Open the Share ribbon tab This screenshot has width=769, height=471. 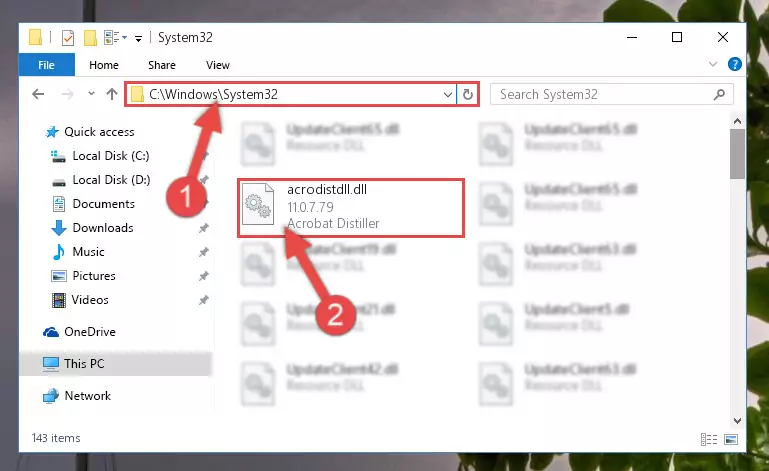(x=162, y=65)
